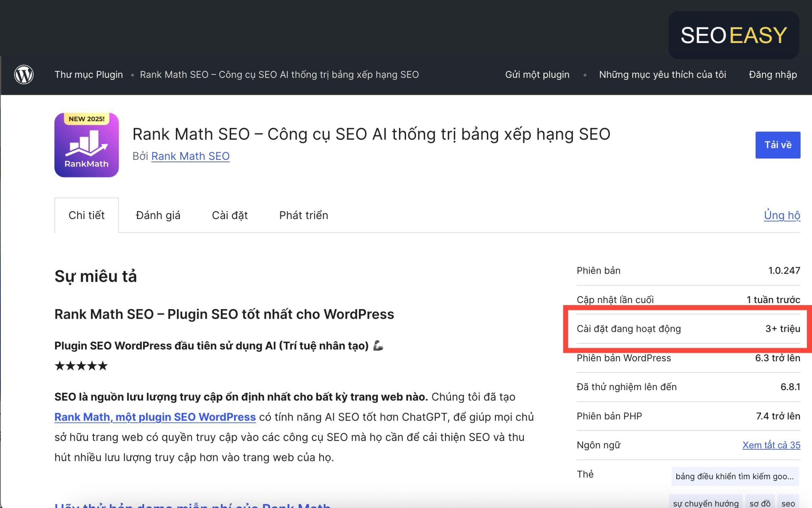Click the Cài đặt đang hoạt động label
812x508 pixels.
pyautogui.click(x=629, y=329)
